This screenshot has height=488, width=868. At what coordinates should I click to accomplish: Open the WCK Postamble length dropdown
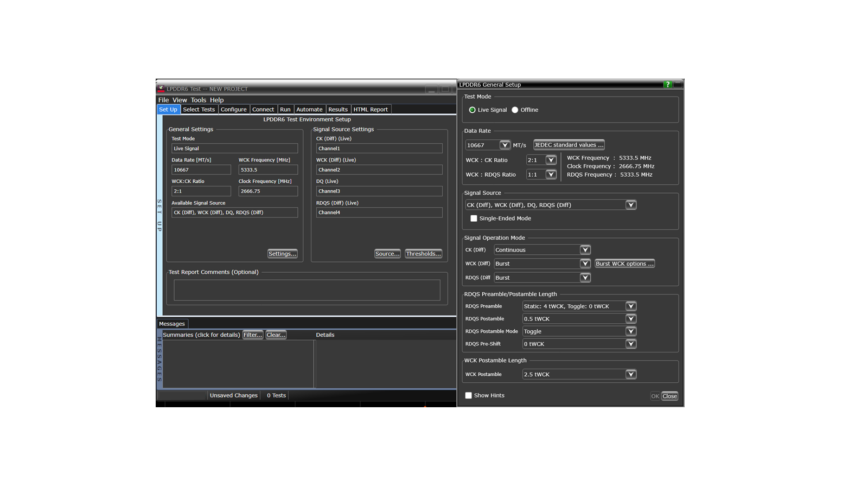[x=630, y=374]
